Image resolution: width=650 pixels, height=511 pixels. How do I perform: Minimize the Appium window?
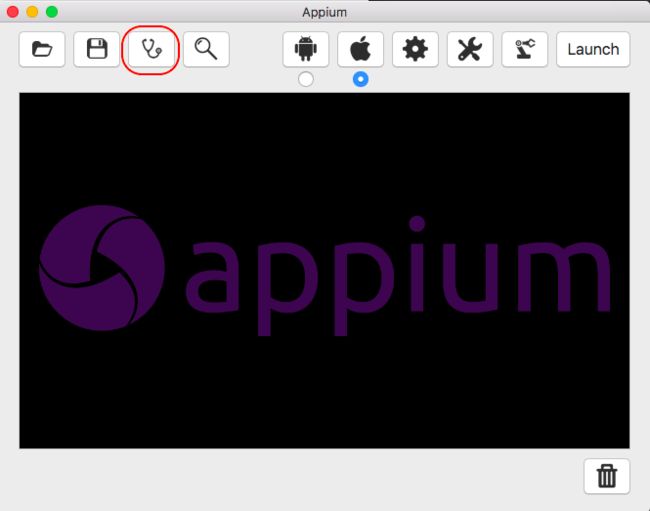[x=32, y=12]
